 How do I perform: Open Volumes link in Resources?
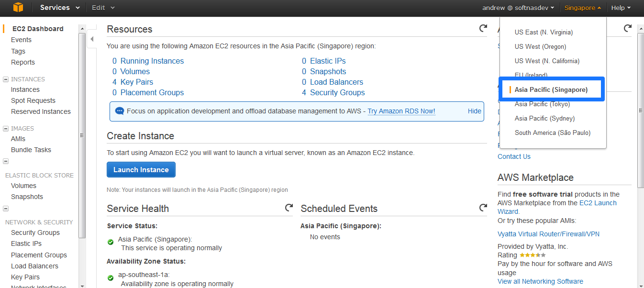pos(135,72)
